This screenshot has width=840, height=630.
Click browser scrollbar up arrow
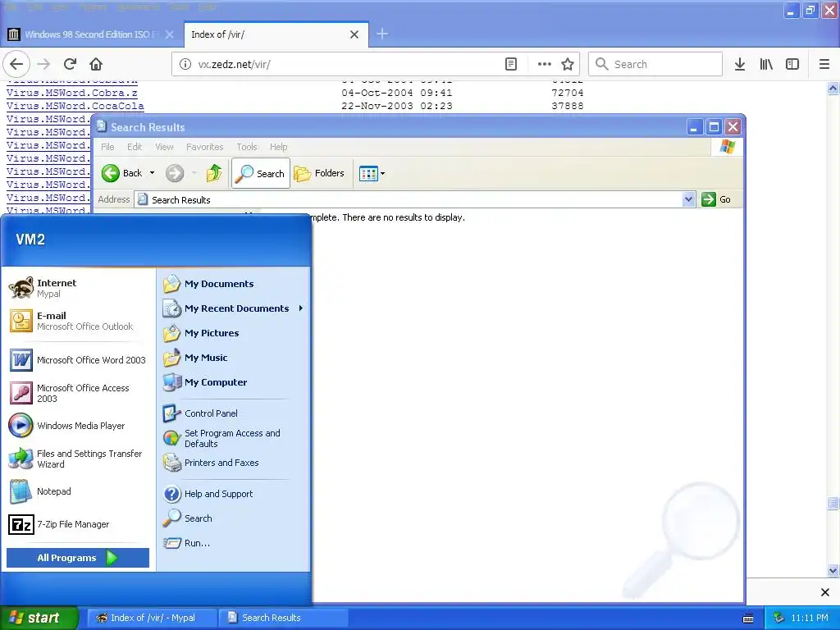pos(833,89)
